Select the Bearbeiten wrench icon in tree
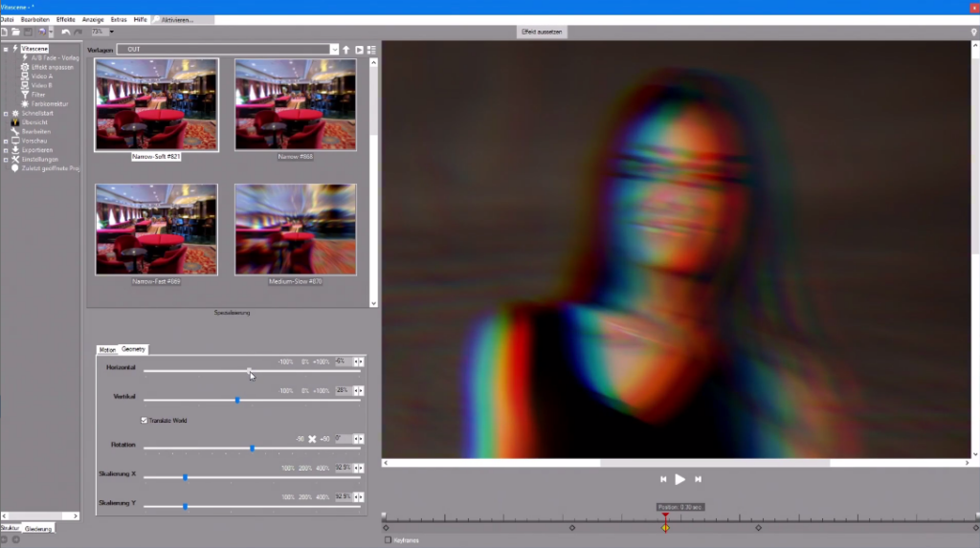 click(x=15, y=132)
